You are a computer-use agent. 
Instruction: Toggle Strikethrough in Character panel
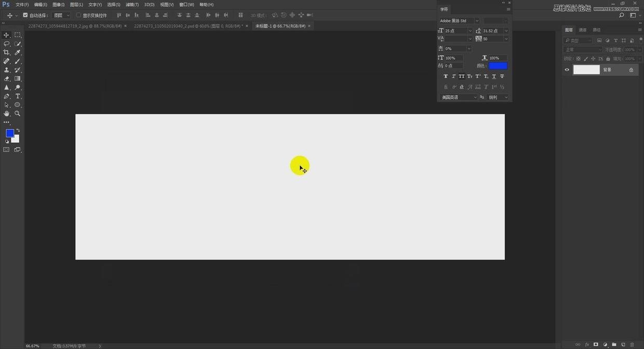click(x=502, y=76)
